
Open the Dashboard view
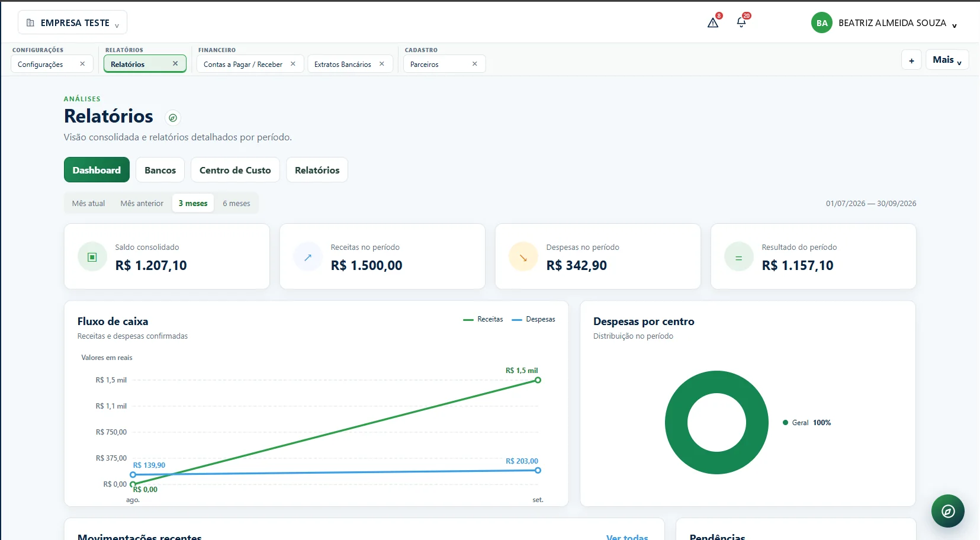(x=97, y=170)
